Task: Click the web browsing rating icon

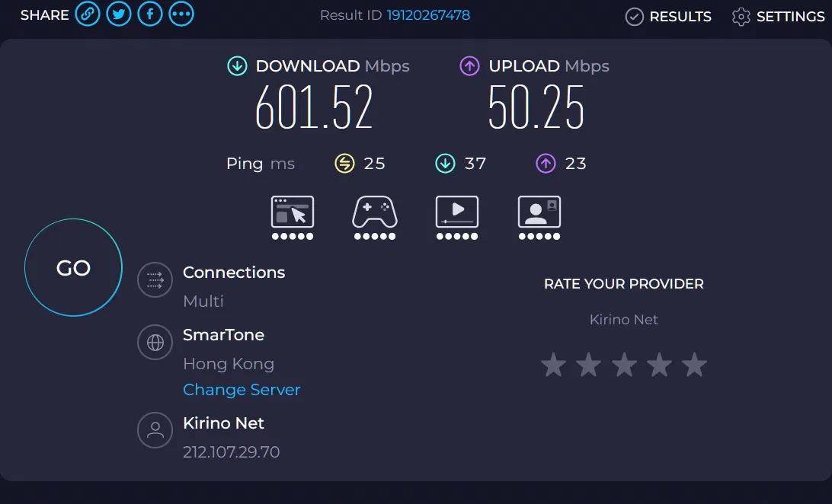Action: [293, 212]
